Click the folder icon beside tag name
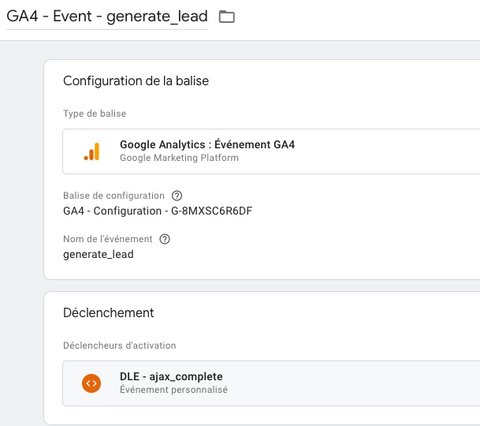 coord(227,17)
